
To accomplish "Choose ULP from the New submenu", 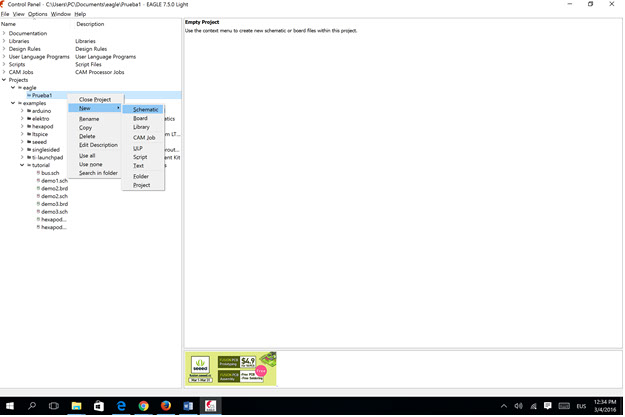I will [143, 148].
